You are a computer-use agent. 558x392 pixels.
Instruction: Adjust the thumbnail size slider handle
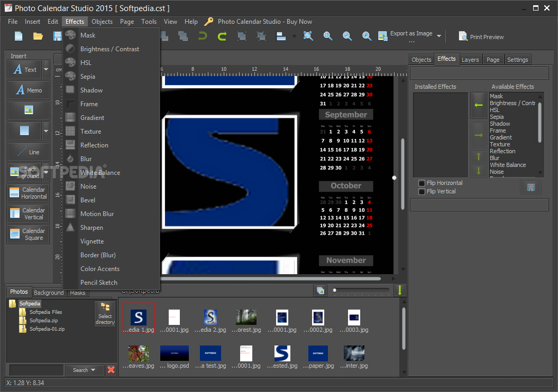click(334, 290)
